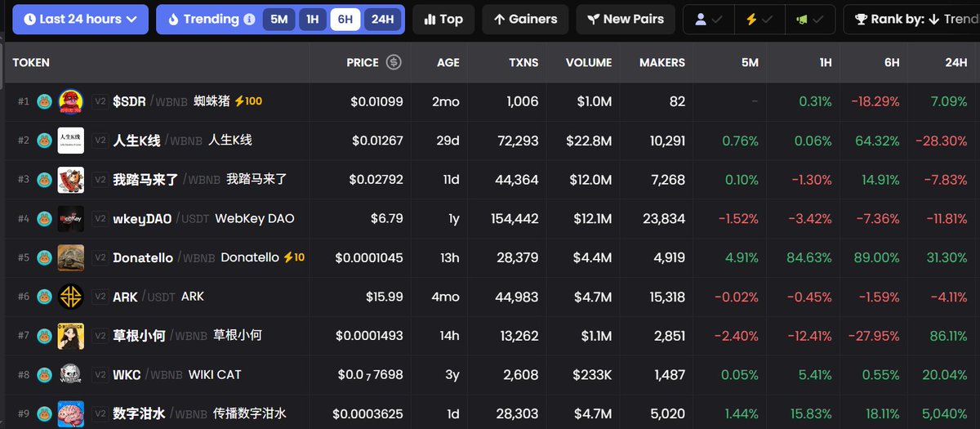Click the boost lightning 100 badge on $SDR
This screenshot has height=429, width=980.
click(x=248, y=101)
